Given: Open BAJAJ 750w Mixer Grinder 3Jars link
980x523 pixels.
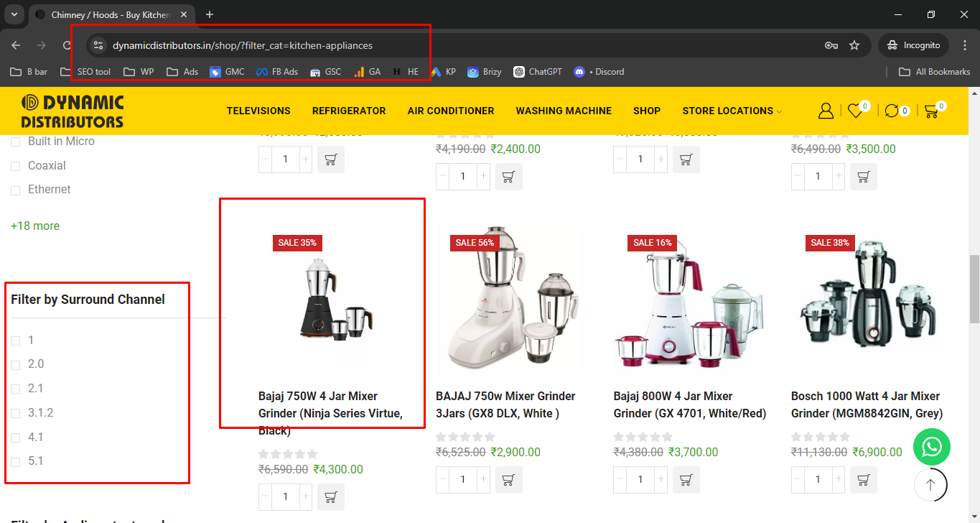Looking at the screenshot, I should click(505, 404).
